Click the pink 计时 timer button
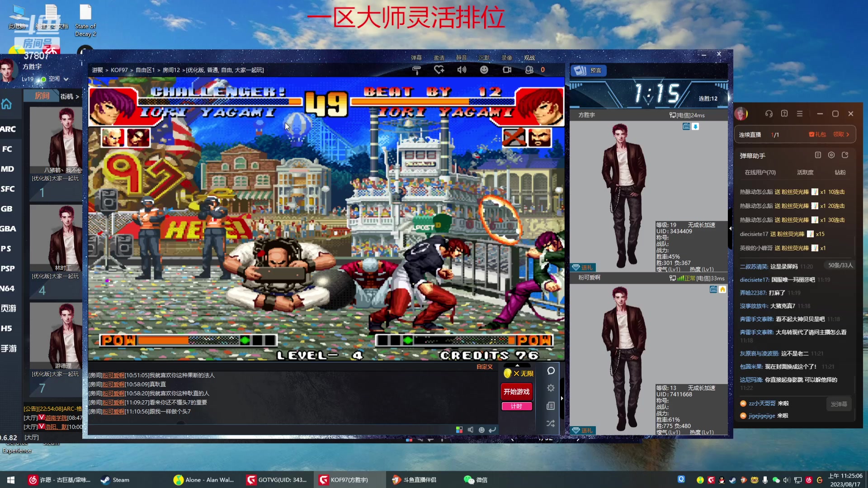The height and width of the screenshot is (488, 868). click(517, 406)
